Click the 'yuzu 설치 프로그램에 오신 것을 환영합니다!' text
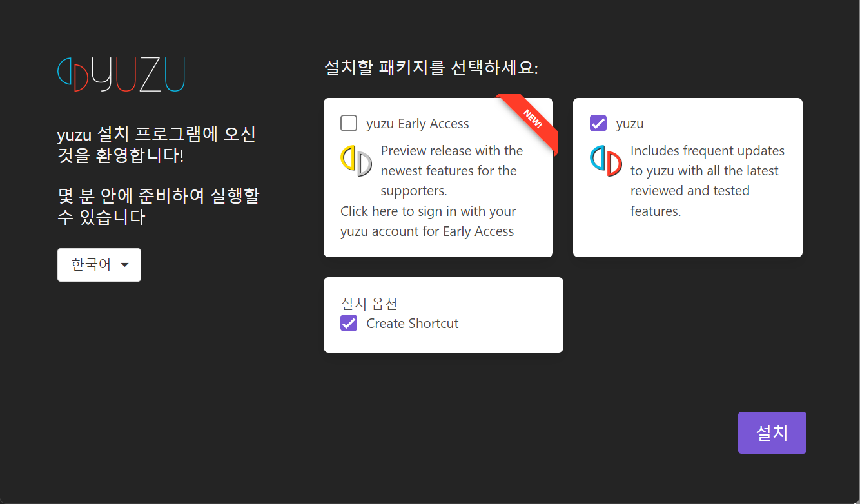Viewport: 860px width, 504px height. point(157,144)
